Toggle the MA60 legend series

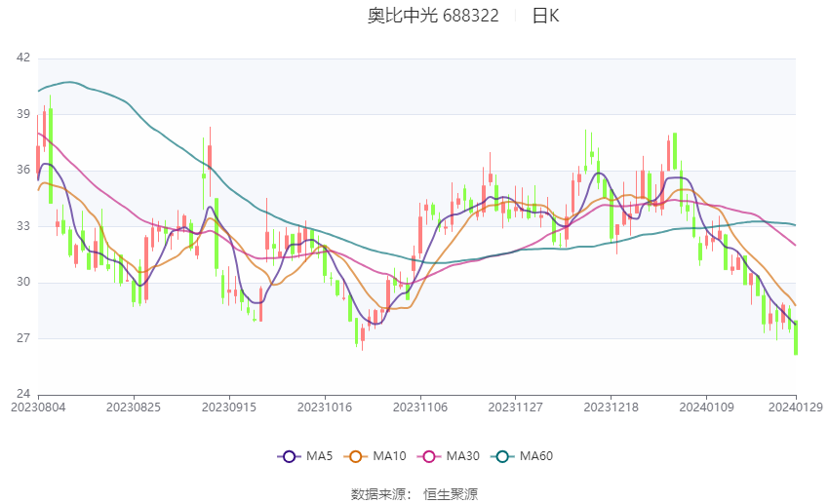[x=522, y=456]
